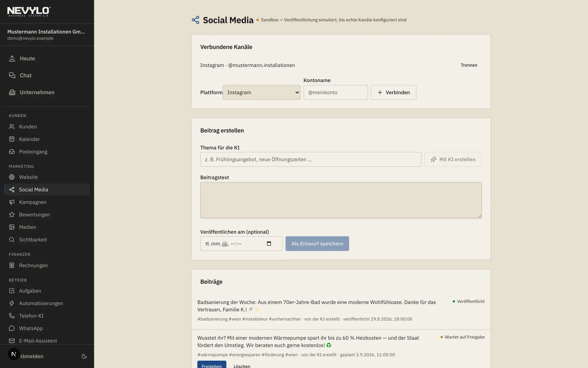Click the Badsanierung der Woche post text
588x368 pixels.
coord(317,306)
